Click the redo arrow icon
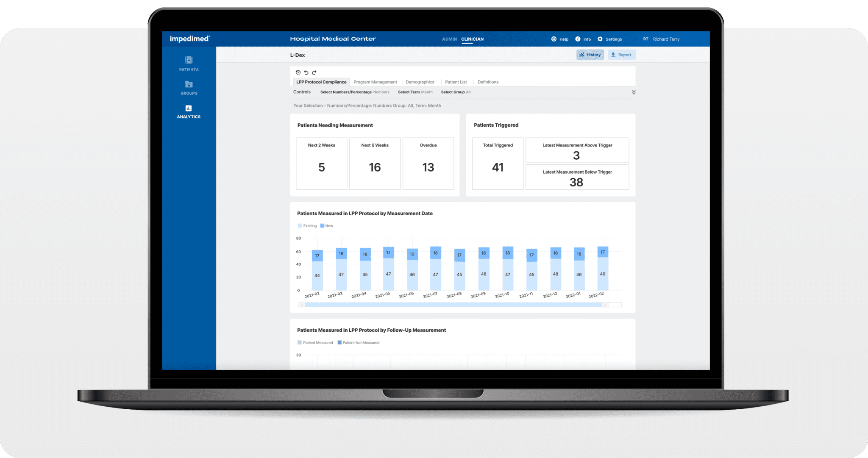The height and width of the screenshot is (458, 868). pos(314,72)
